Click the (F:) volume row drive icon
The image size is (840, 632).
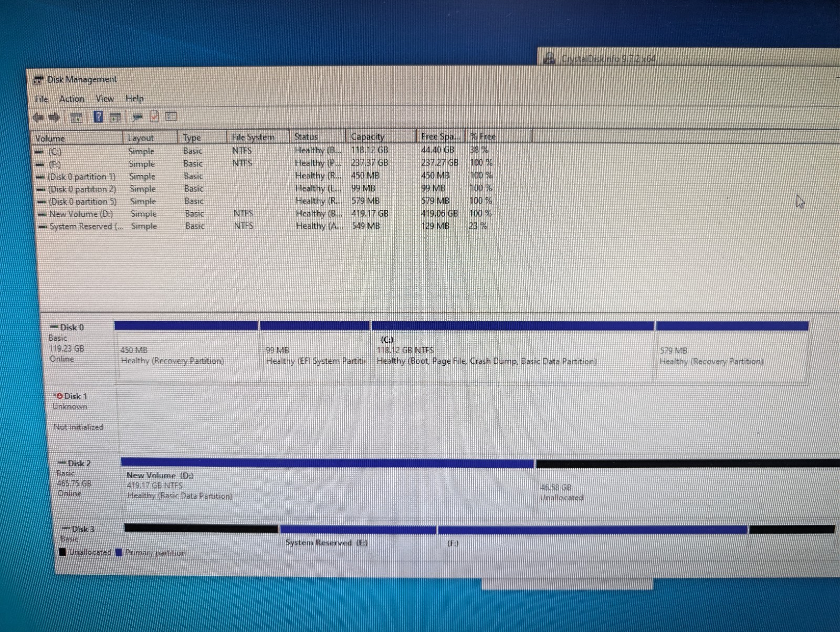pyautogui.click(x=40, y=164)
